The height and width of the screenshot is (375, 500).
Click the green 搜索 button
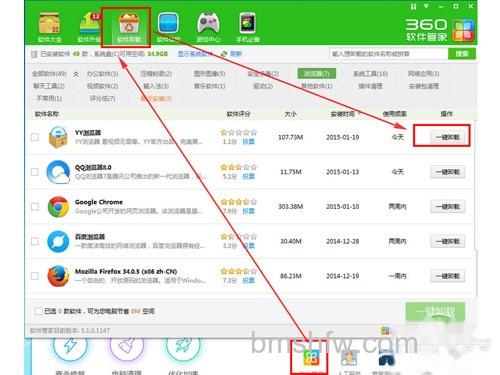(x=462, y=54)
